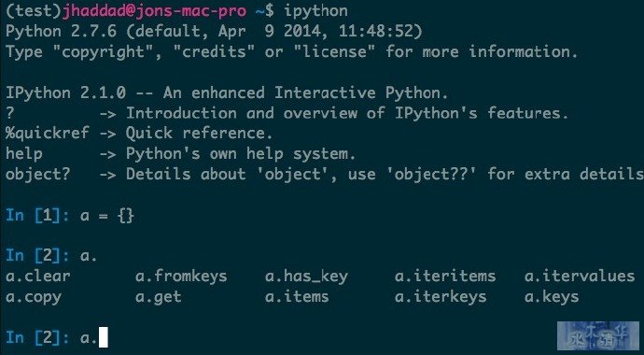Click the a.clear completion suggestion
Image resolution: width=644 pixels, height=355 pixels.
(x=37, y=277)
